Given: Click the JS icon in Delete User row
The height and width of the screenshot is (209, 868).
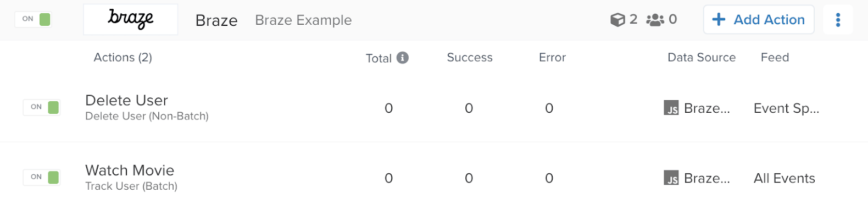Looking at the screenshot, I should [671, 108].
